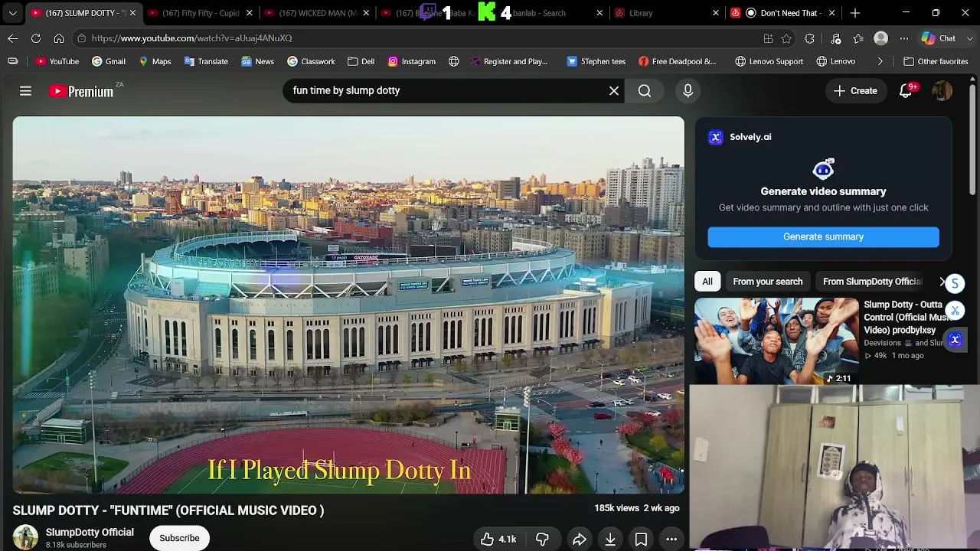This screenshot has height=551, width=980.
Task: Switch to the WICKED MAN tab
Action: [316, 13]
